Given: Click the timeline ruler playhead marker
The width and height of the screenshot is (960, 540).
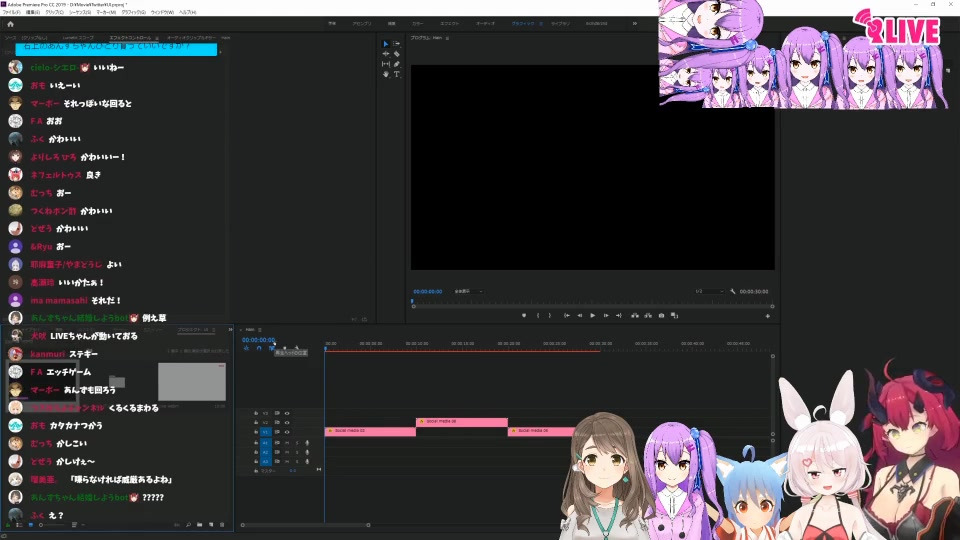Looking at the screenshot, I should (x=325, y=348).
